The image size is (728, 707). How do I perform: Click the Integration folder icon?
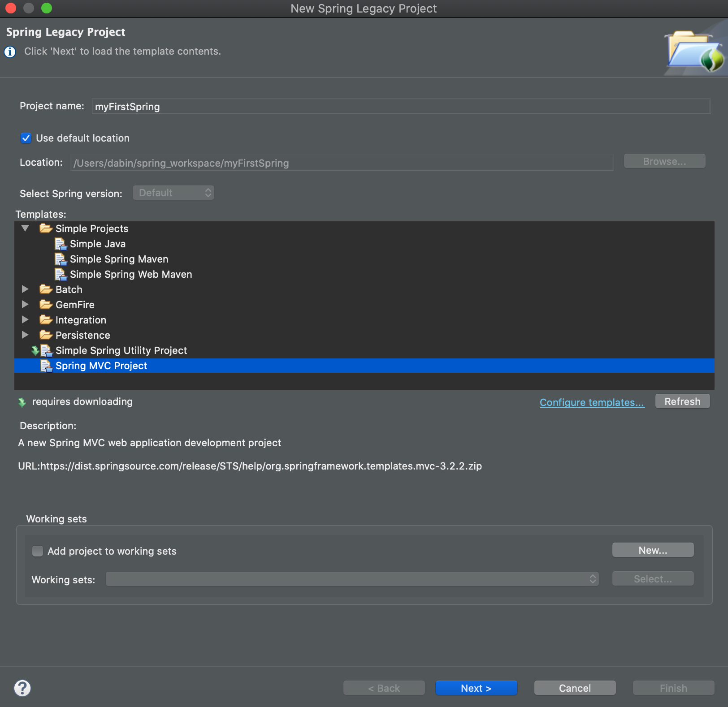coord(46,320)
